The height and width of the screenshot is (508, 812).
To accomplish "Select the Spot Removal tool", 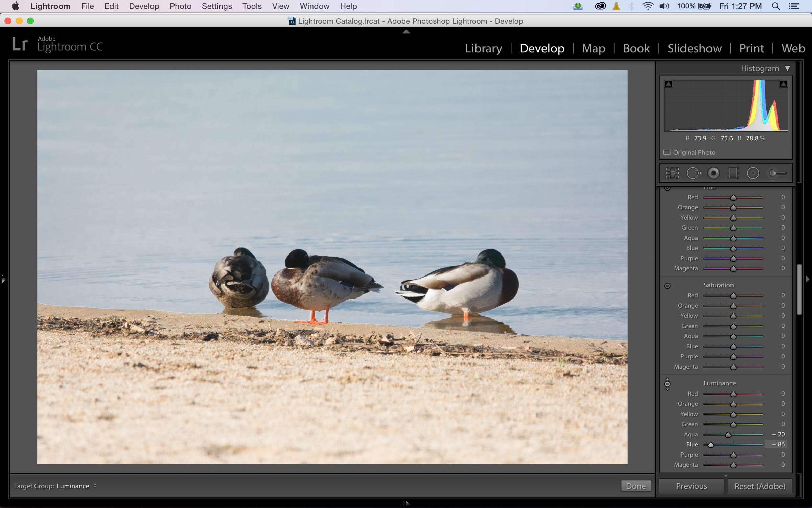I will [x=693, y=173].
